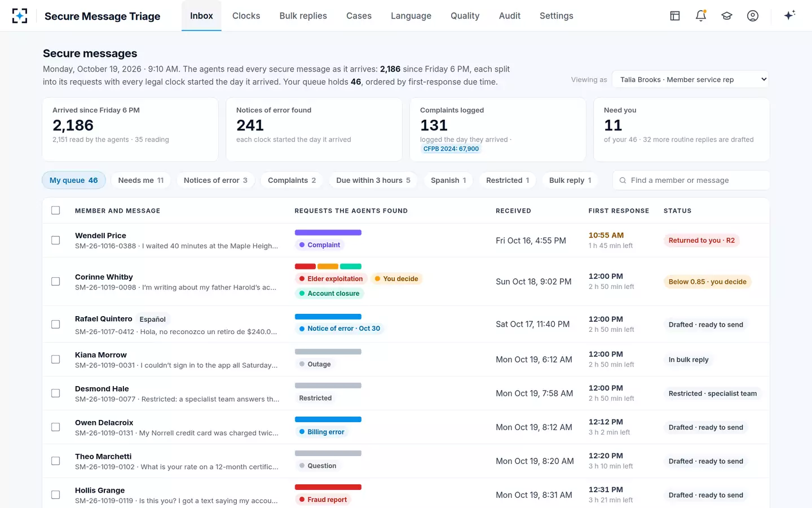
Task: Click the Below 0.85 · you decide status
Action: tap(708, 282)
